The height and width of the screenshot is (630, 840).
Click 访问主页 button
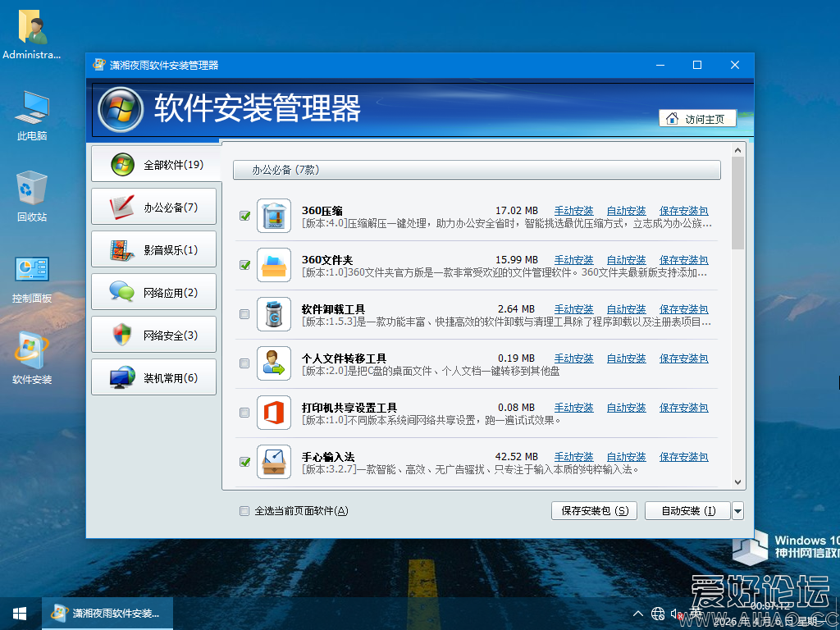pos(697,118)
